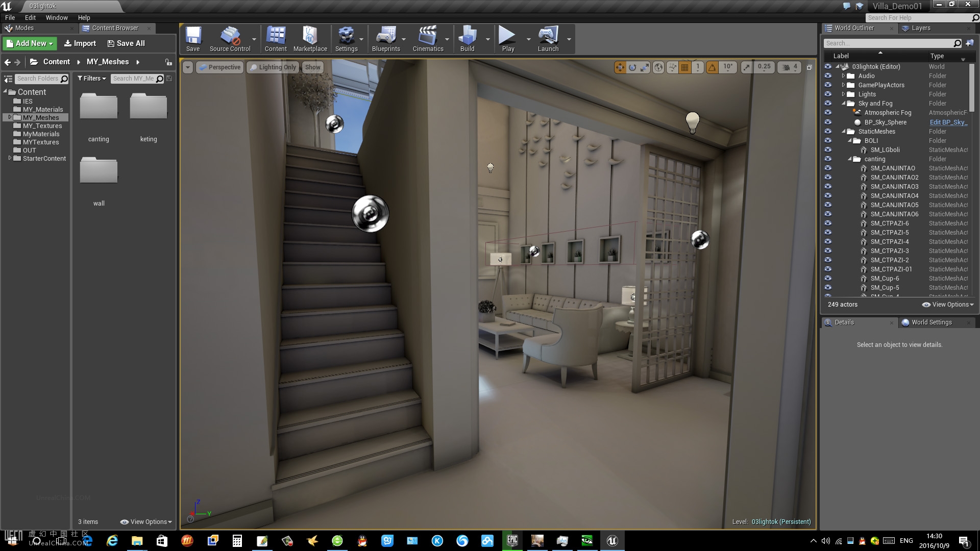
Task: Toggle grid snapping in viewport
Action: click(x=685, y=67)
